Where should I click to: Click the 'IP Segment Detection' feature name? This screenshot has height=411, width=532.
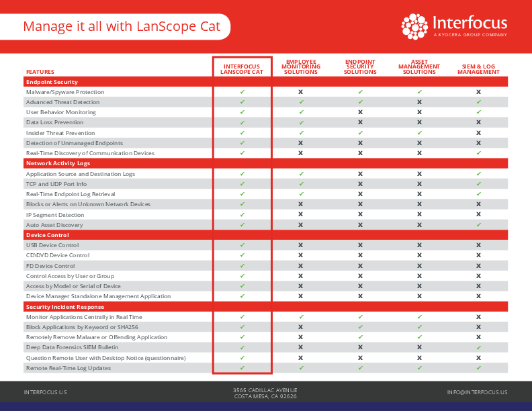pyautogui.click(x=55, y=215)
